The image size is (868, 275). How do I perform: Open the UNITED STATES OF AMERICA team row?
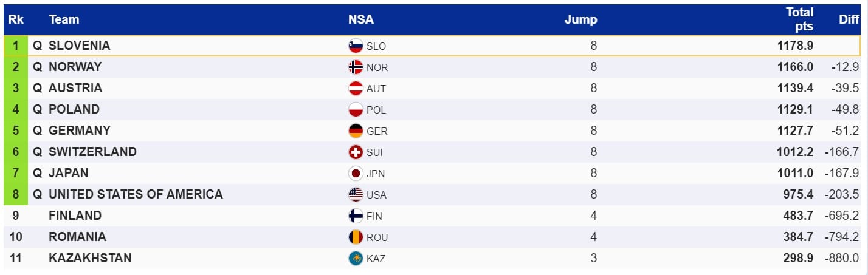(136, 194)
